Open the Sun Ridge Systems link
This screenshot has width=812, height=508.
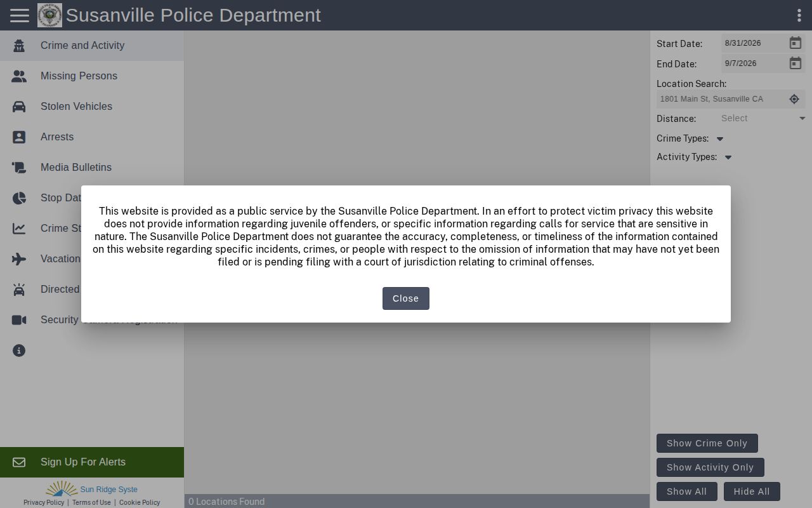click(92, 489)
